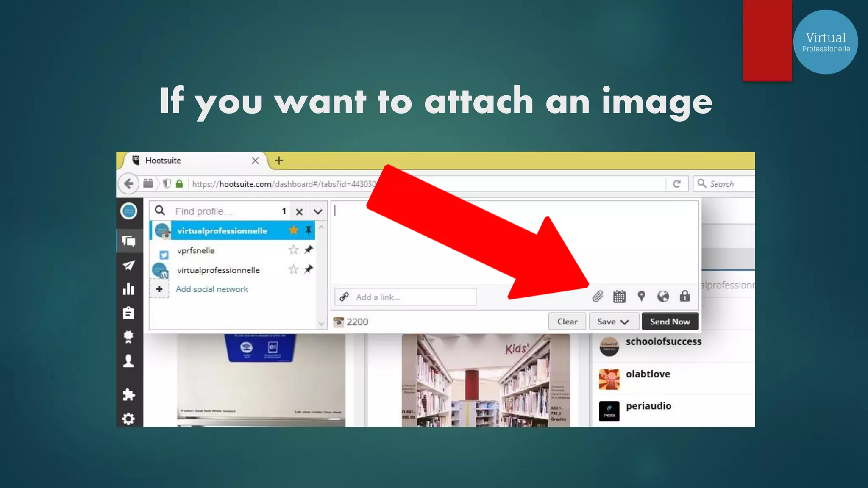
Task: Select the vprfsnelle Twitter profile
Action: tap(232, 250)
